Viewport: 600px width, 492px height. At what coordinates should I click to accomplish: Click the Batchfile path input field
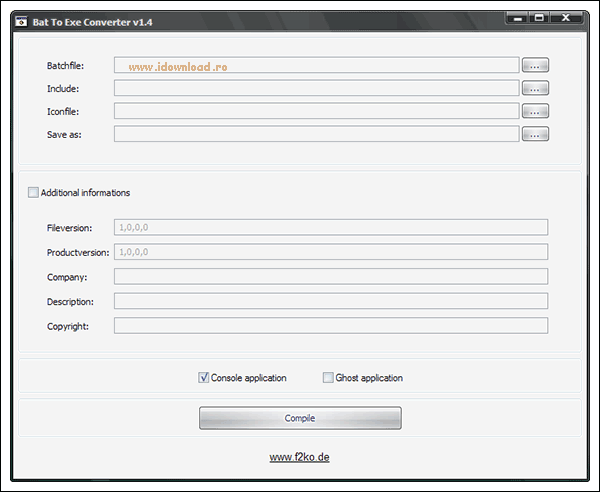316,65
